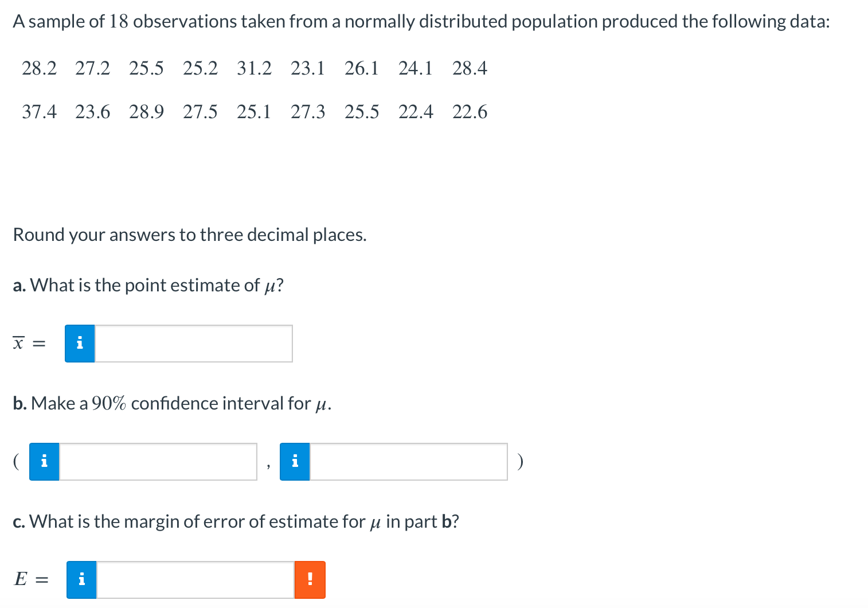Select the question text for part a

[148, 285]
